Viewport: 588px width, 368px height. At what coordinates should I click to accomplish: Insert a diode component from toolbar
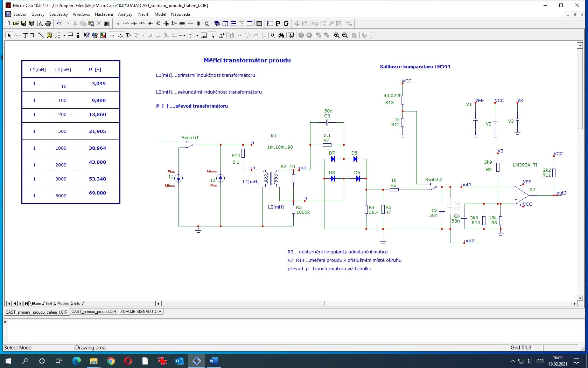[150, 23]
